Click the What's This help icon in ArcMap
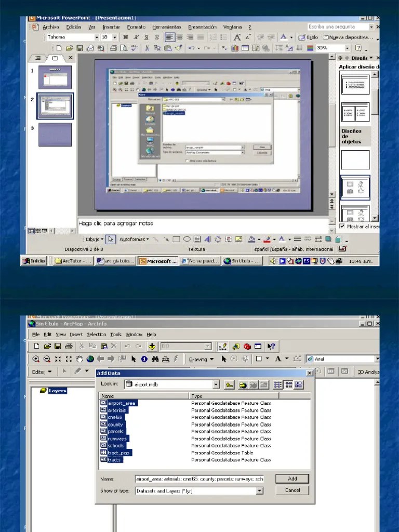 271,346
